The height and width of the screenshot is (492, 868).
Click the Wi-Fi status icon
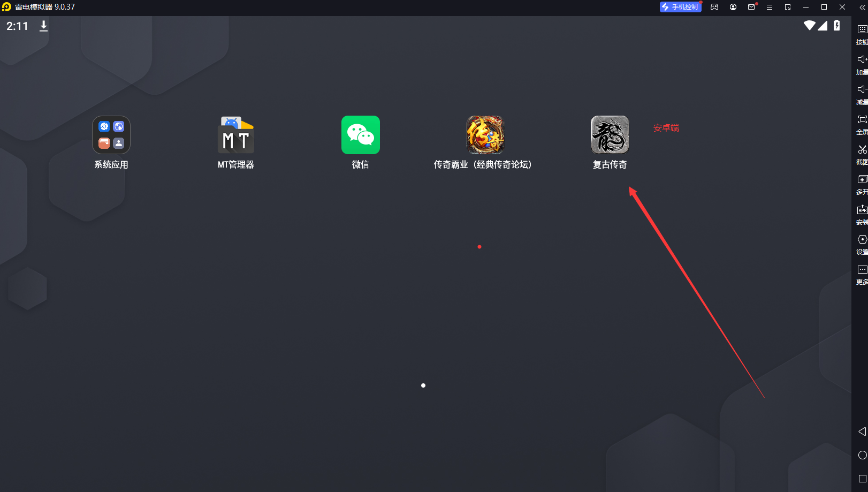click(x=809, y=25)
